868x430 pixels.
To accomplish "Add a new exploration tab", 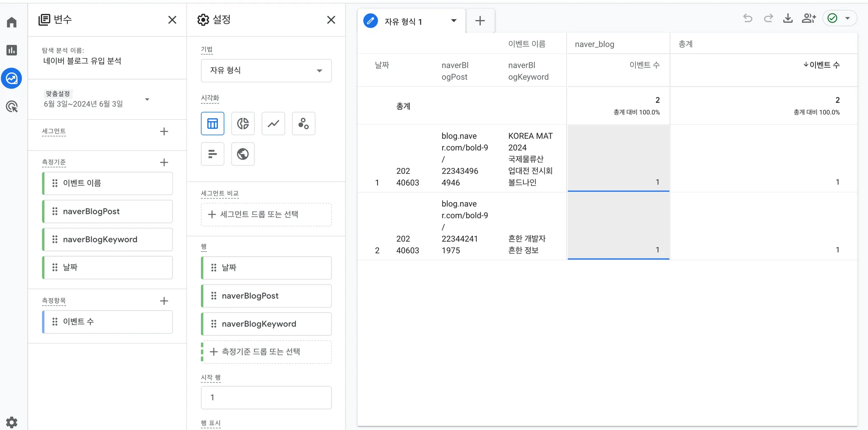I will tap(480, 21).
